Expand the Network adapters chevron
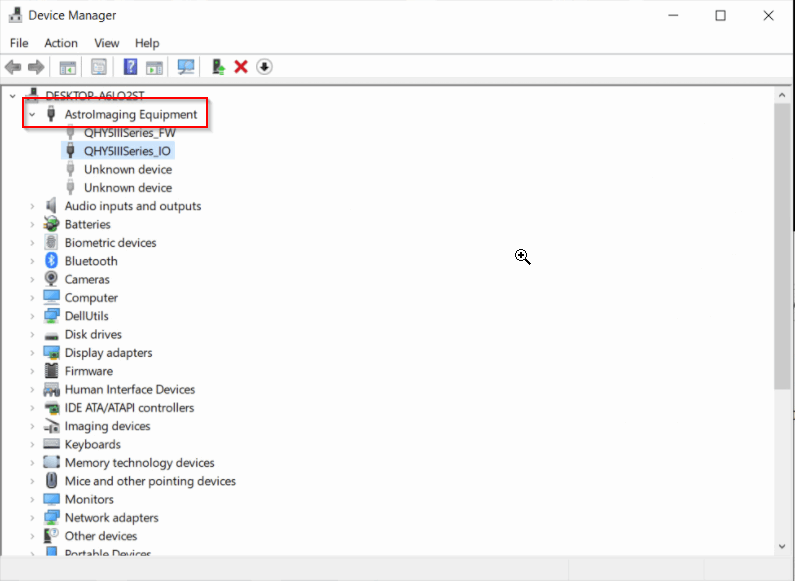This screenshot has height=581, width=795. 32,518
